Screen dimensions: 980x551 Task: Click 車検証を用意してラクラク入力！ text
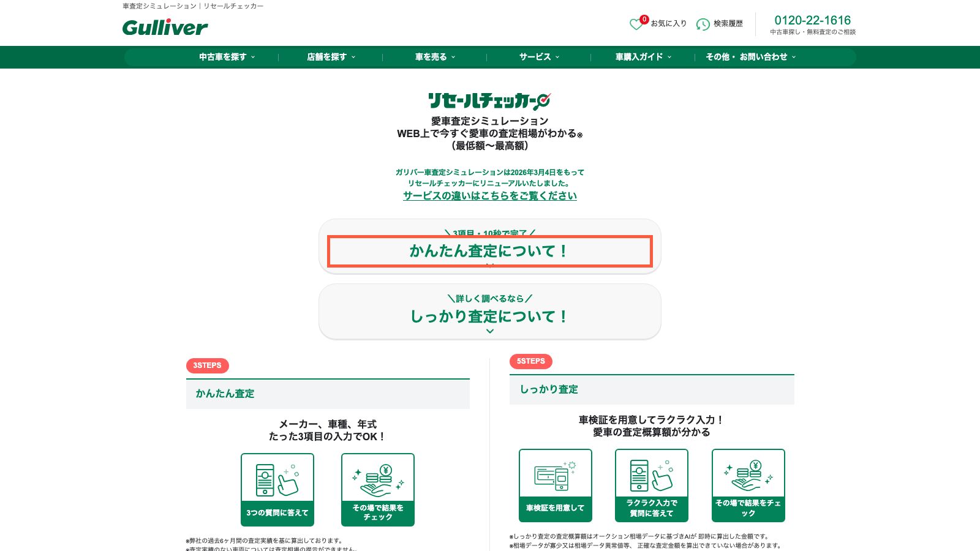[x=652, y=420]
